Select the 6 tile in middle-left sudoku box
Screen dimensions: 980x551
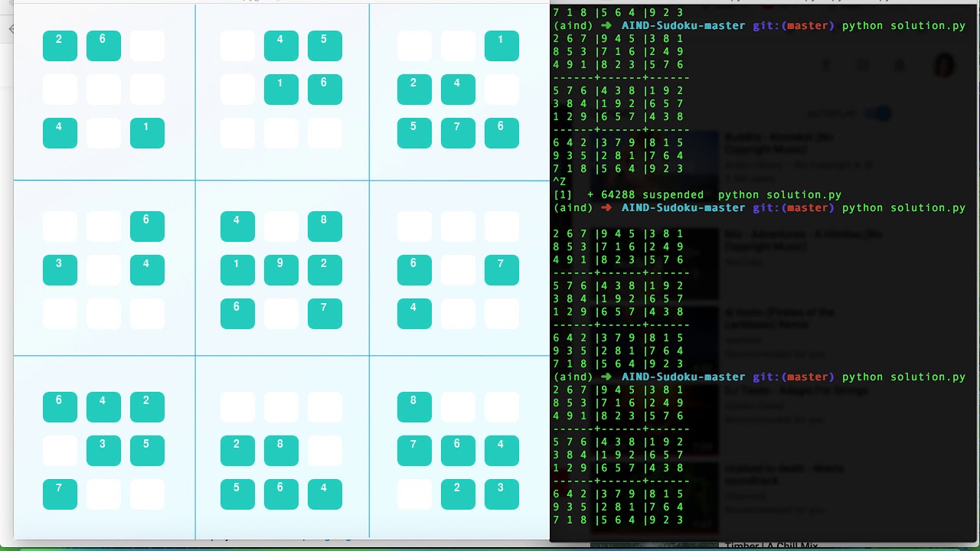tap(147, 227)
